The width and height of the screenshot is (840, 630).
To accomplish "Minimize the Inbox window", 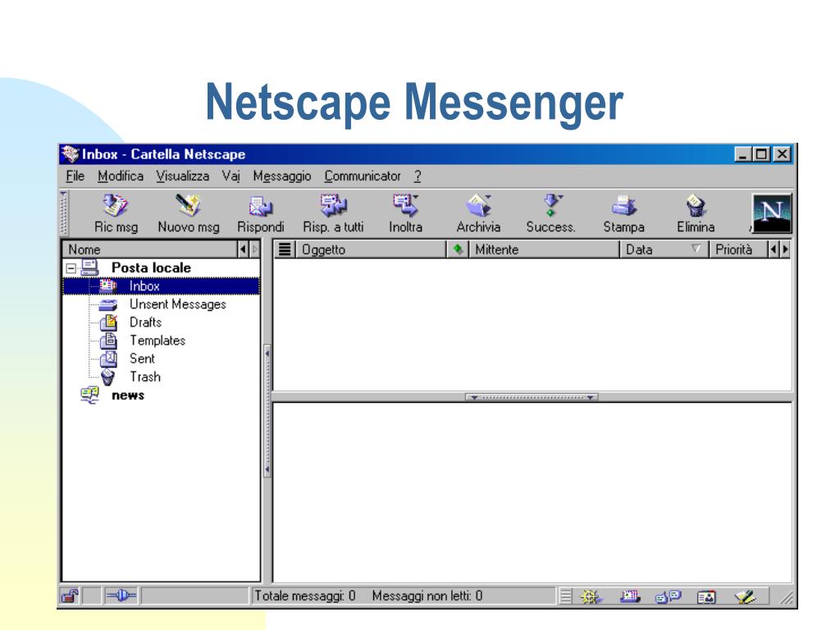I will (742, 154).
